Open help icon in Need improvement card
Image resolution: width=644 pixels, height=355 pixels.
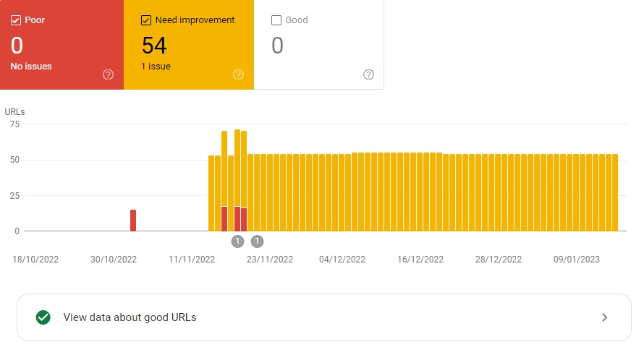pos(238,74)
